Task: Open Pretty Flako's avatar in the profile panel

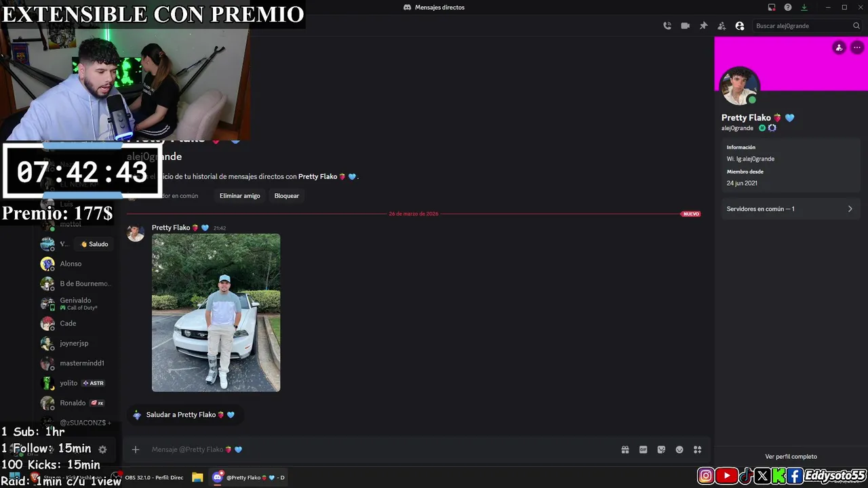Action: click(739, 87)
